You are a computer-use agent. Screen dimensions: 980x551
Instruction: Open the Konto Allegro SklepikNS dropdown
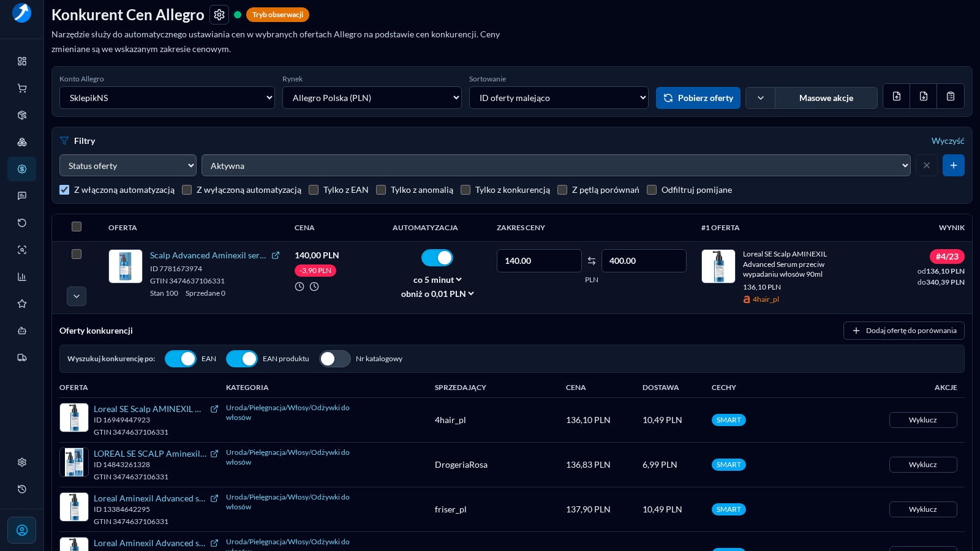tap(167, 98)
